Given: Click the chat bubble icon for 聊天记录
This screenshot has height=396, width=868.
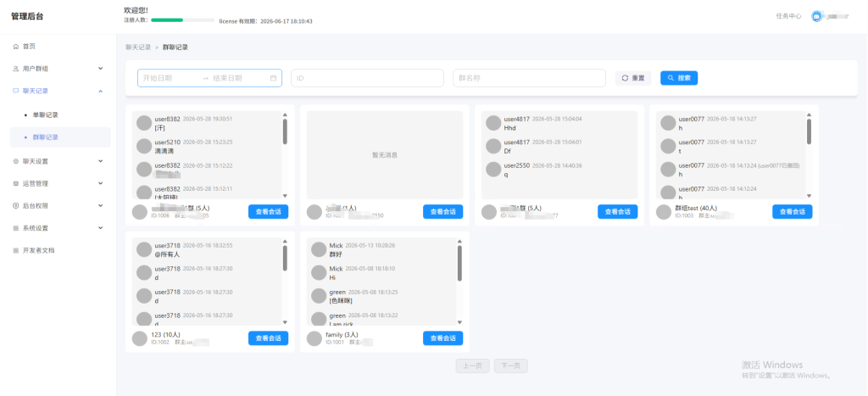Looking at the screenshot, I should point(15,91).
